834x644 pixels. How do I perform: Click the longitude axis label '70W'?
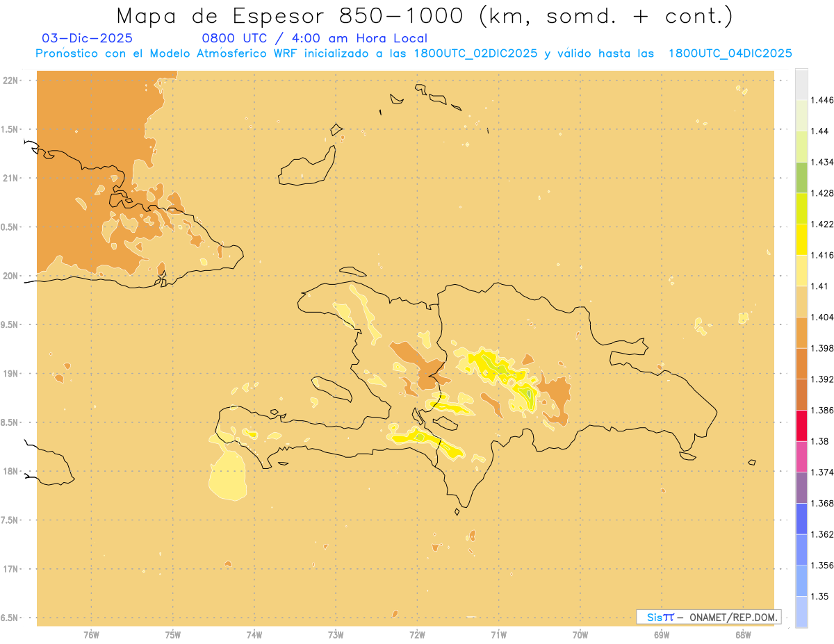(x=580, y=634)
